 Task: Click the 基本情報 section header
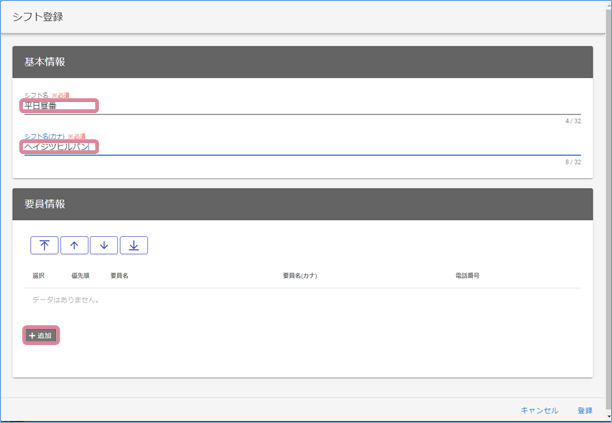45,62
